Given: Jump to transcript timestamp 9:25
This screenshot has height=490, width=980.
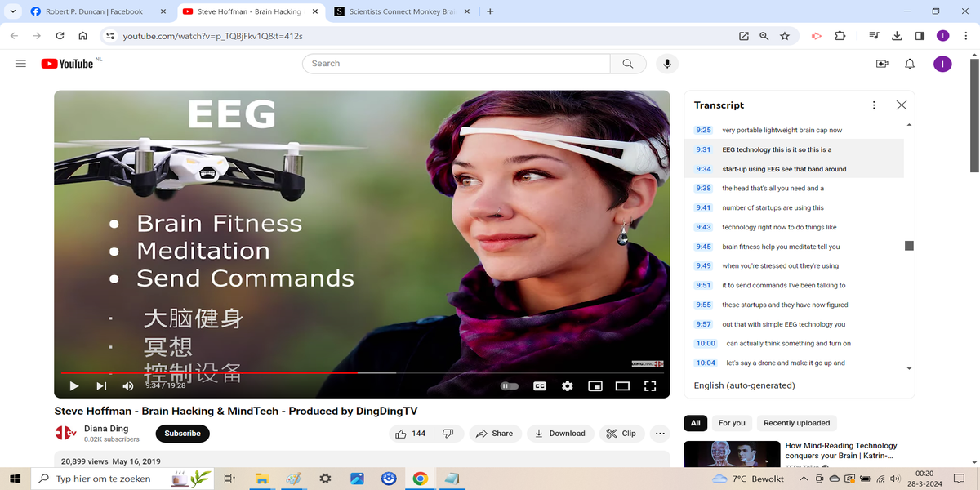Looking at the screenshot, I should [x=703, y=130].
